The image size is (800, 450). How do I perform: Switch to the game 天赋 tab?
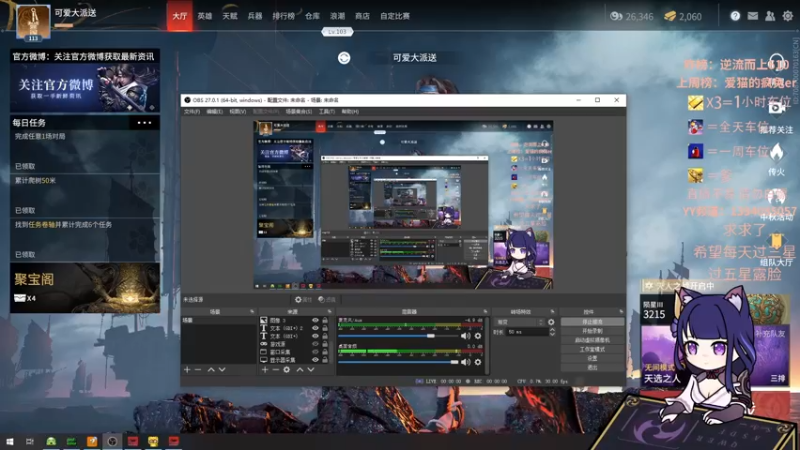pos(230,16)
